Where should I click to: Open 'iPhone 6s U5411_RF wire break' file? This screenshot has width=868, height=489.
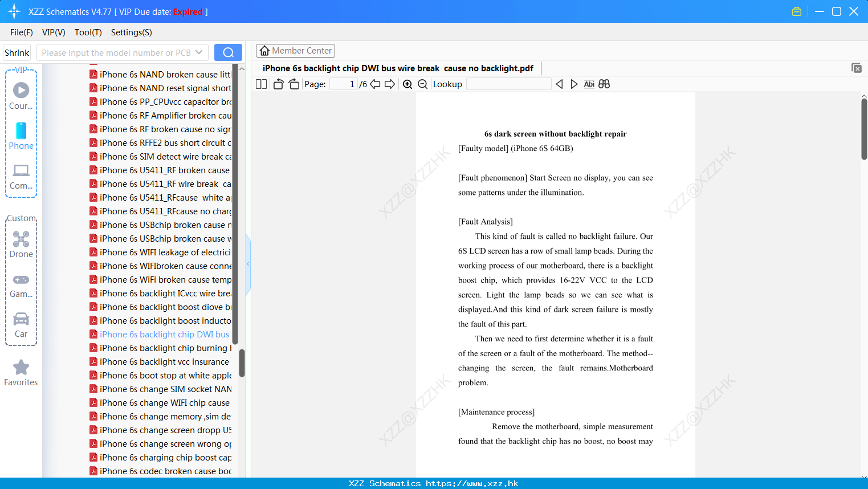pyautogui.click(x=161, y=184)
